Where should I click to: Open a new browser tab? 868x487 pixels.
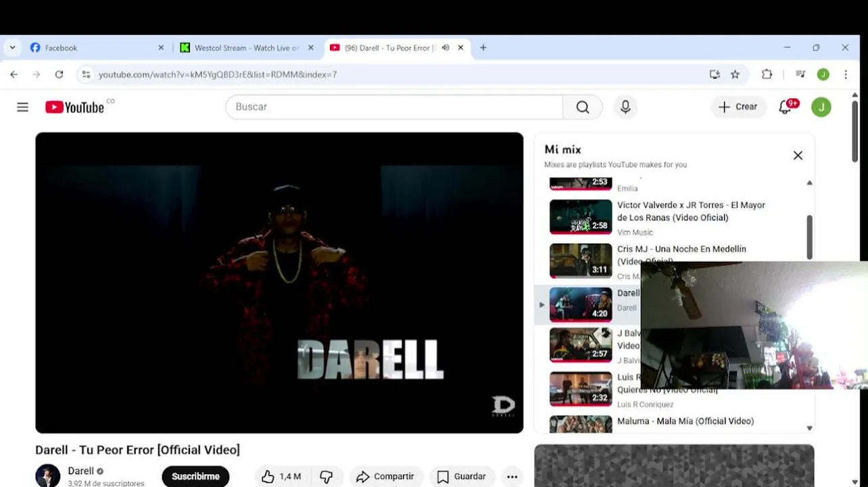click(483, 48)
